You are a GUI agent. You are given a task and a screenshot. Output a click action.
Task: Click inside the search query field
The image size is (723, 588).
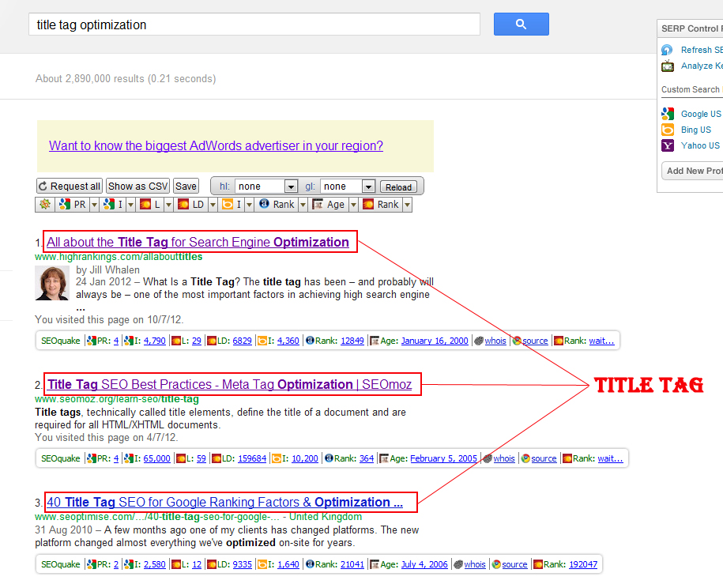[x=253, y=24]
